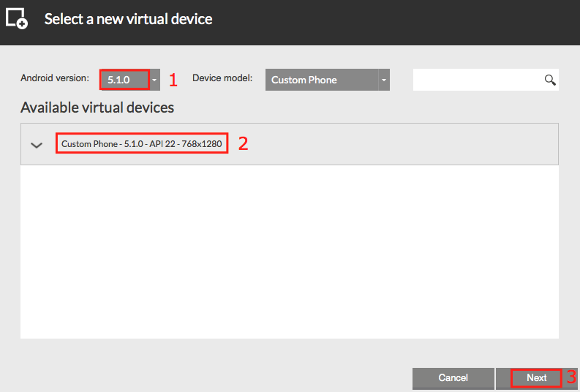Click the empty white area of device list
Screen dimensions: 580x392
coord(289,252)
